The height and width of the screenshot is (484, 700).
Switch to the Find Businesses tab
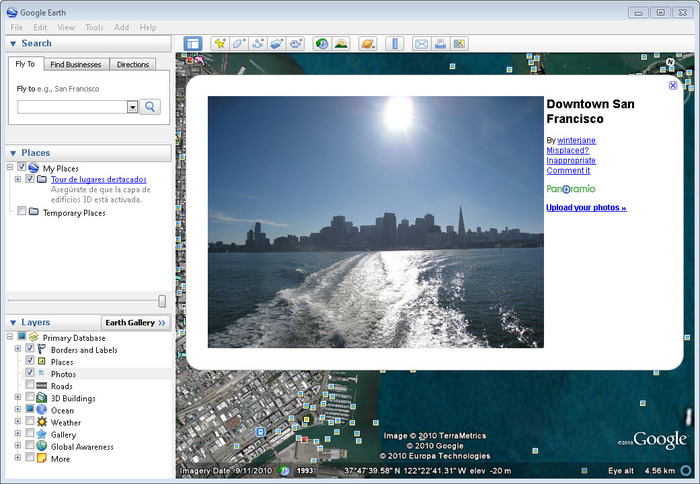tap(76, 64)
